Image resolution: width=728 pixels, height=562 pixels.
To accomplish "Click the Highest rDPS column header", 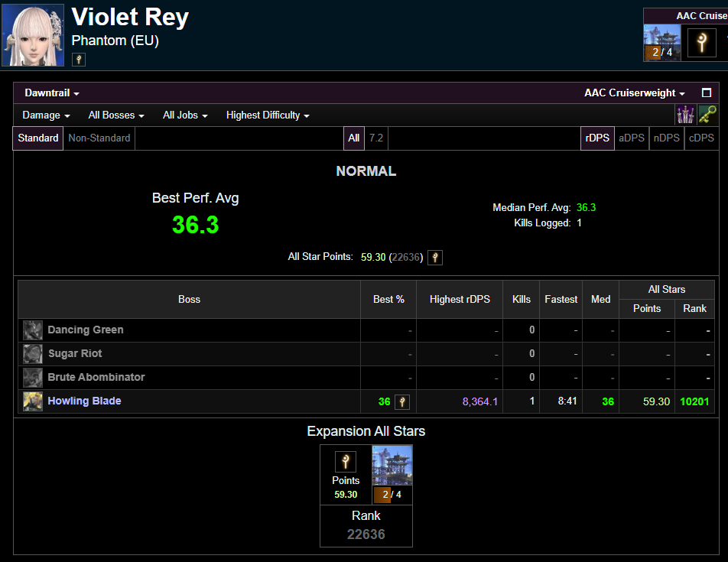I will [x=460, y=299].
